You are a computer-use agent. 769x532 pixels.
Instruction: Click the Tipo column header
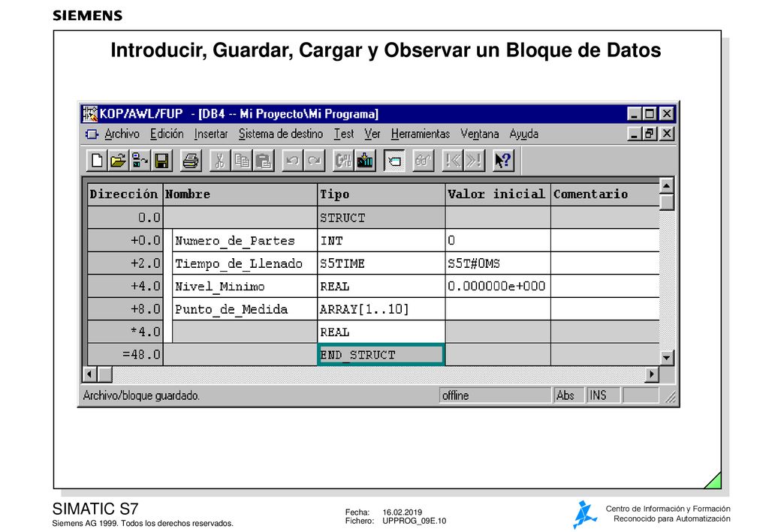381,194
